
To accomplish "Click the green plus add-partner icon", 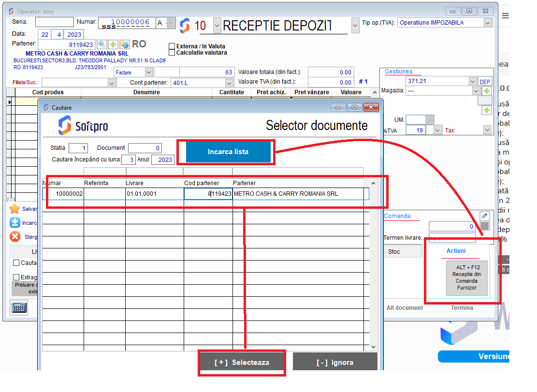I will coord(113,44).
